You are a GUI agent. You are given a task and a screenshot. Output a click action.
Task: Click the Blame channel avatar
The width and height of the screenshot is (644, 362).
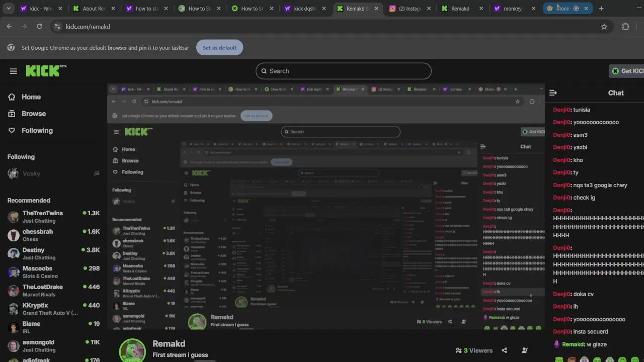14,327
